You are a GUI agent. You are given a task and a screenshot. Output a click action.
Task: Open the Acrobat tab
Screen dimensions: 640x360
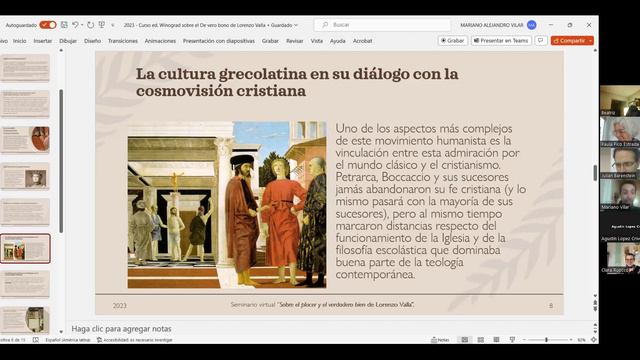362,41
